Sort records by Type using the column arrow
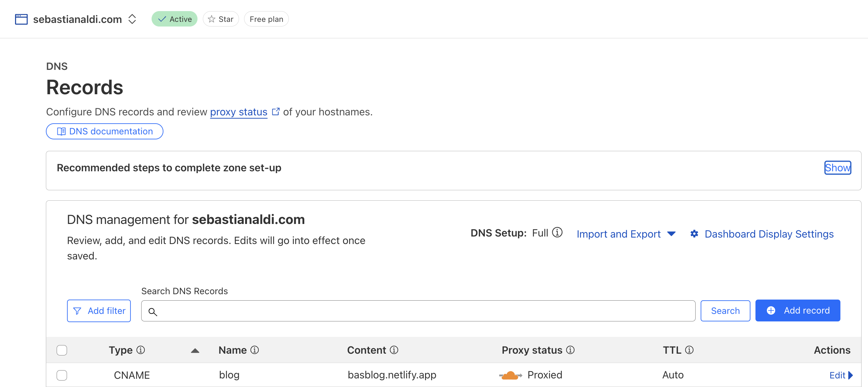 point(195,351)
